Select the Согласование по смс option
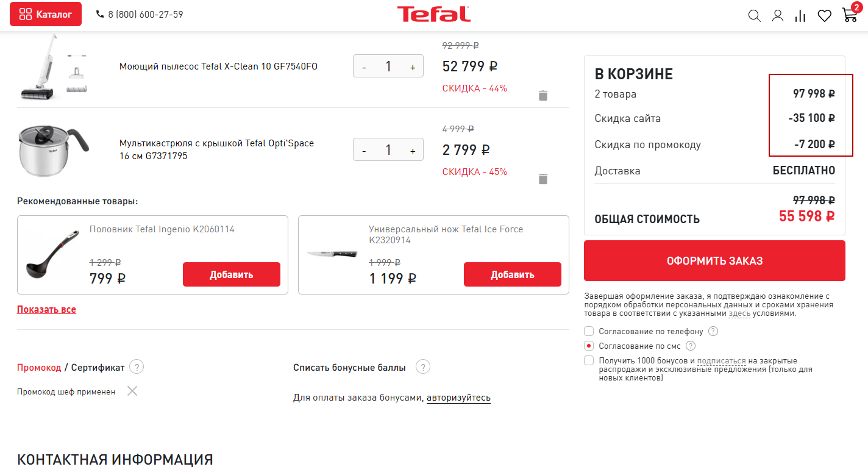Viewport: 868px width, 475px height. pos(589,346)
